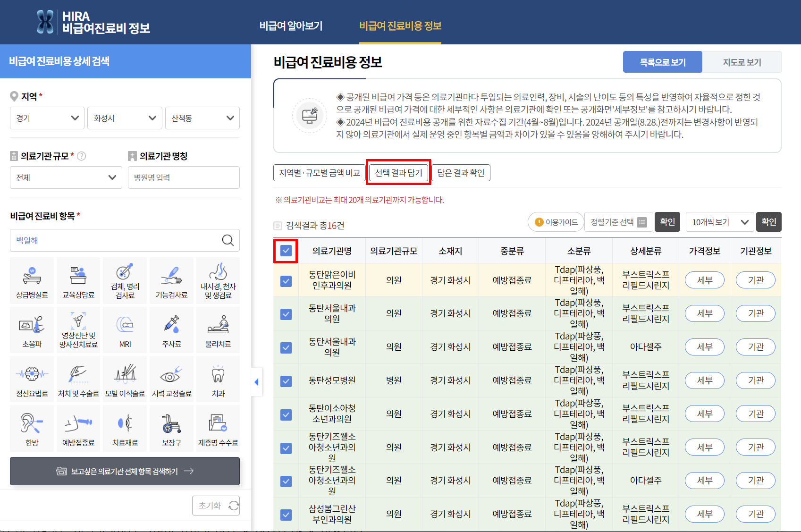
Task: Open the 10개씩 보기 dropdown
Action: point(719,222)
